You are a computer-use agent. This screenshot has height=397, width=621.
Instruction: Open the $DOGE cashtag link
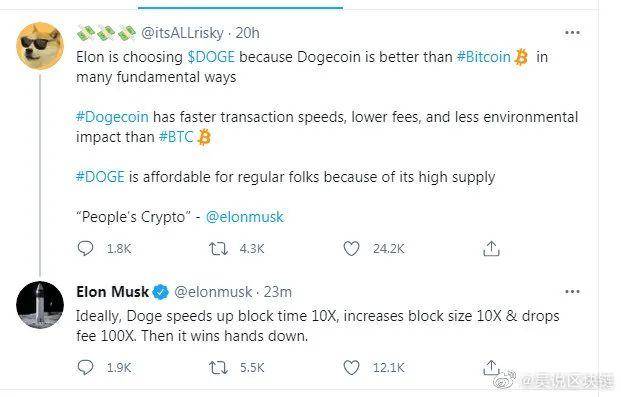point(211,57)
